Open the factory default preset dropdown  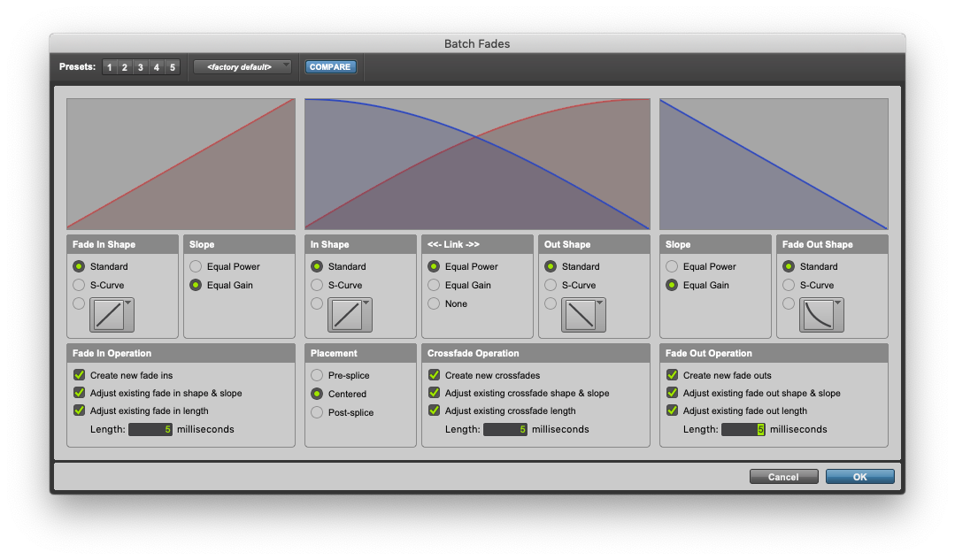tap(243, 67)
